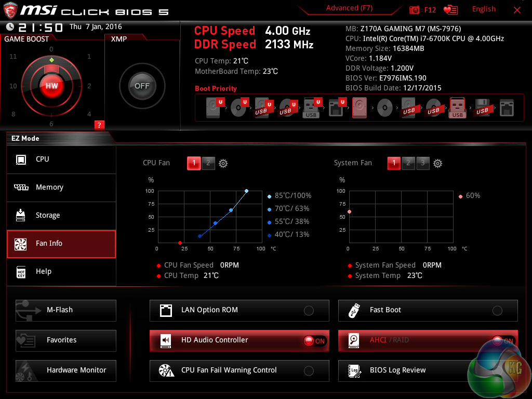The height and width of the screenshot is (399, 532).
Task: Toggle AHCI / RAID switch
Action: (x=503, y=341)
